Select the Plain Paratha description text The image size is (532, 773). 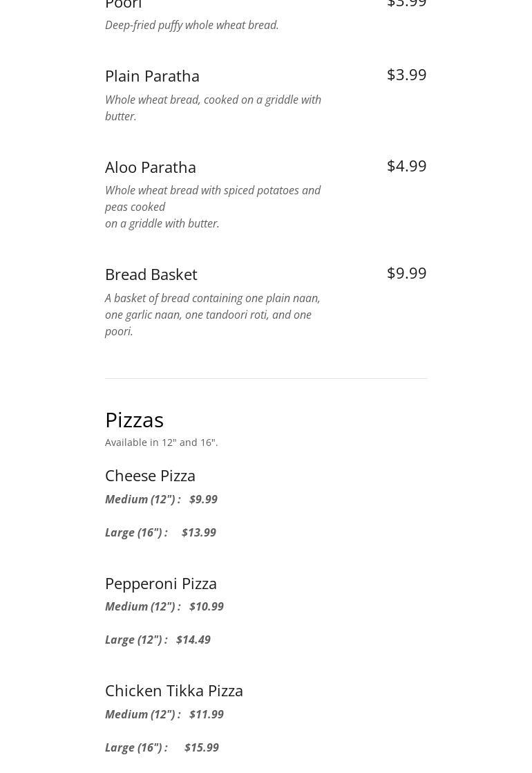[213, 108]
